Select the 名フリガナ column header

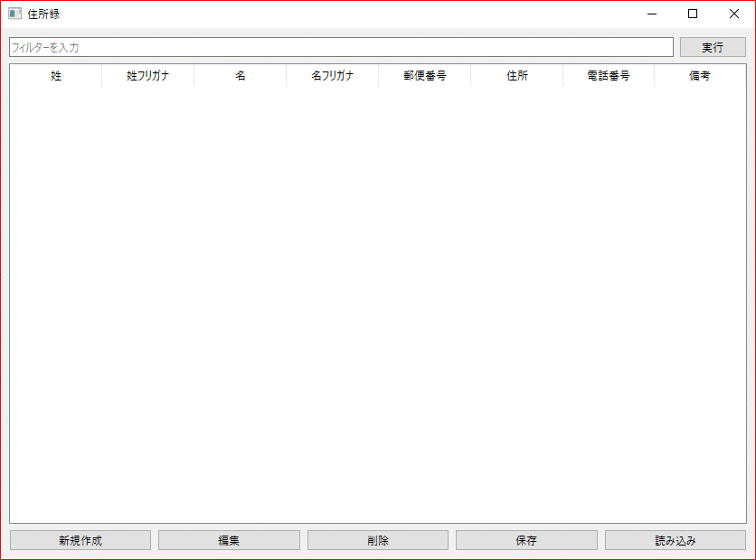332,76
